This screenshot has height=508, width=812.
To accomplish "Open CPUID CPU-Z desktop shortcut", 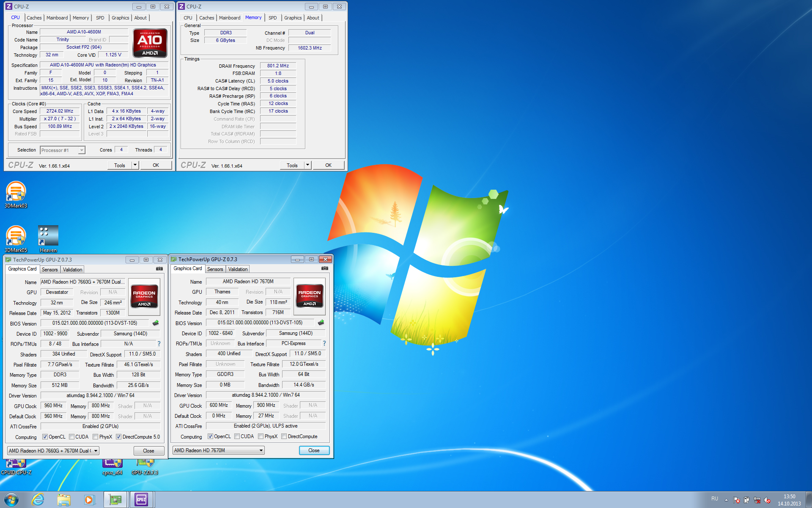I will [x=16, y=468].
